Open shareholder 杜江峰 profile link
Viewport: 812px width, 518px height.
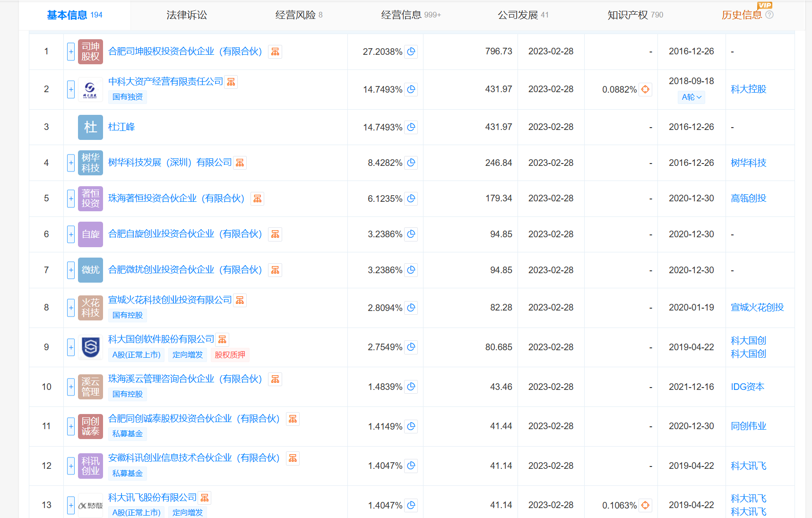point(121,127)
